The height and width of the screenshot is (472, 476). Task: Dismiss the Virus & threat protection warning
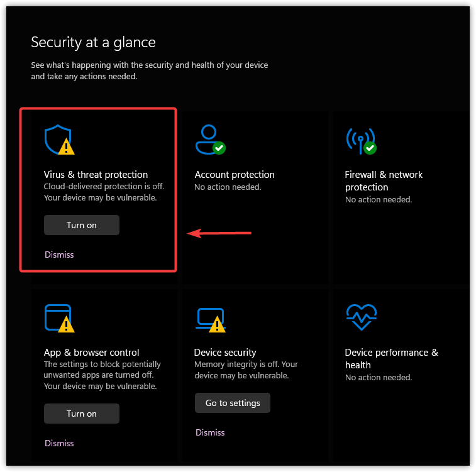(x=59, y=255)
